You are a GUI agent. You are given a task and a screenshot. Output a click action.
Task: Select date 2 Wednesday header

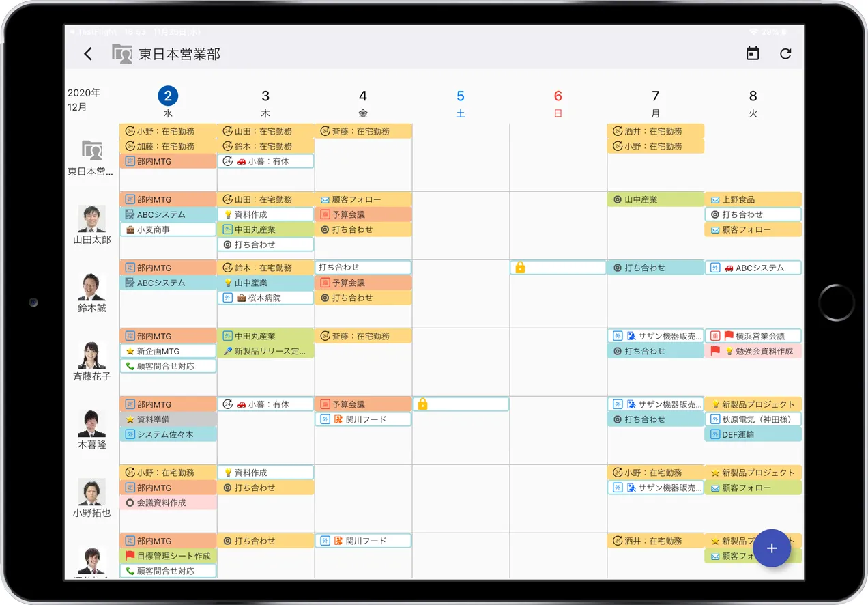168,96
